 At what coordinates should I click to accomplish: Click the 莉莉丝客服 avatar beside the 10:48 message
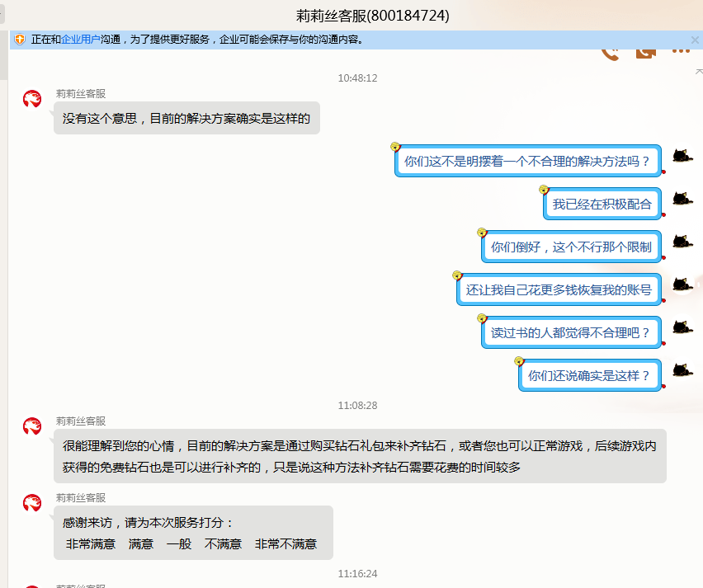32,100
